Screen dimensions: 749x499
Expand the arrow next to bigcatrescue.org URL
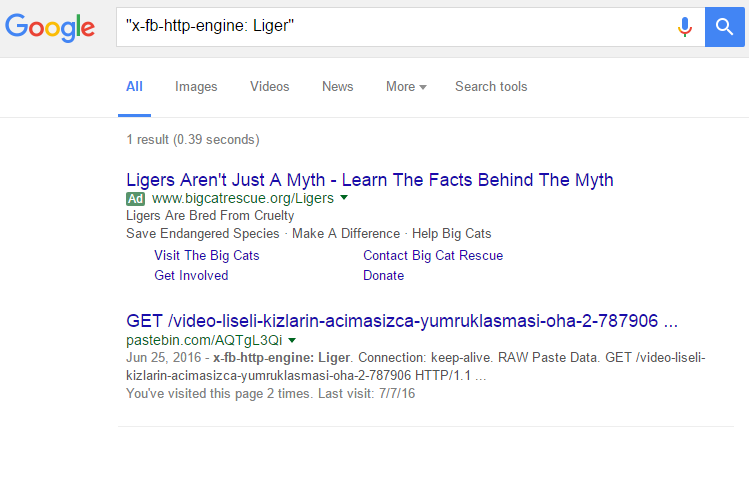pos(344,198)
